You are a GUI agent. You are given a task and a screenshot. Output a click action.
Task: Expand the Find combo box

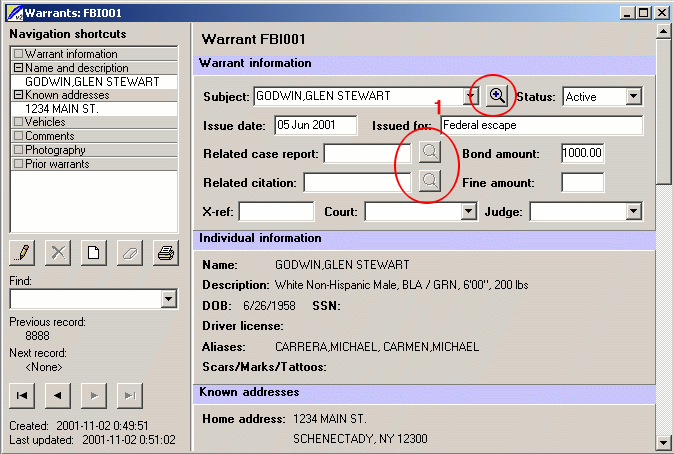tap(167, 300)
